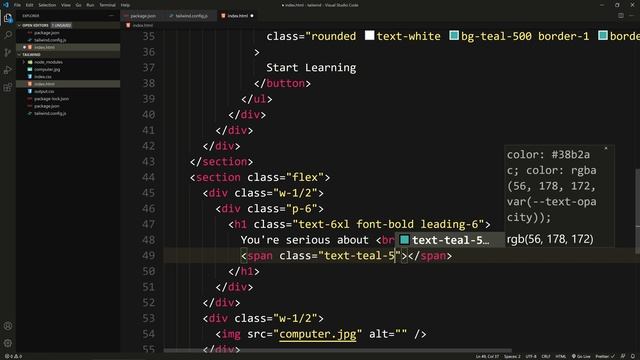Open the Go menu
The height and width of the screenshot is (360, 640).
click(78, 5)
